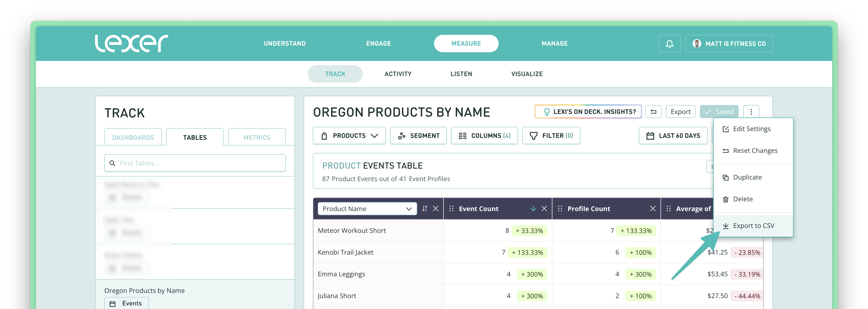868x309 pixels.
Task: Select the Juliana Short row
Action: (x=538, y=296)
